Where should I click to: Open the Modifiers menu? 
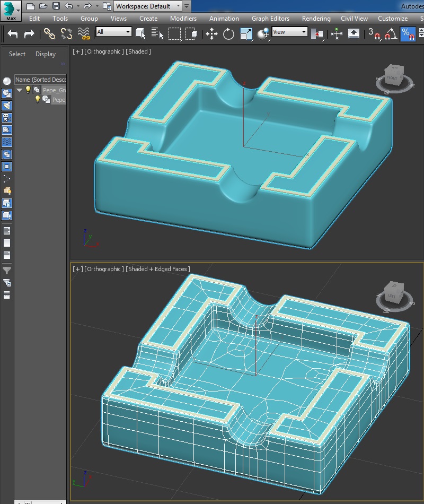click(183, 18)
